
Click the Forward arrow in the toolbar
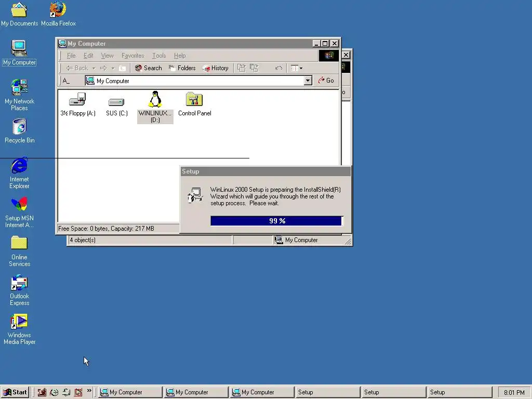point(103,68)
